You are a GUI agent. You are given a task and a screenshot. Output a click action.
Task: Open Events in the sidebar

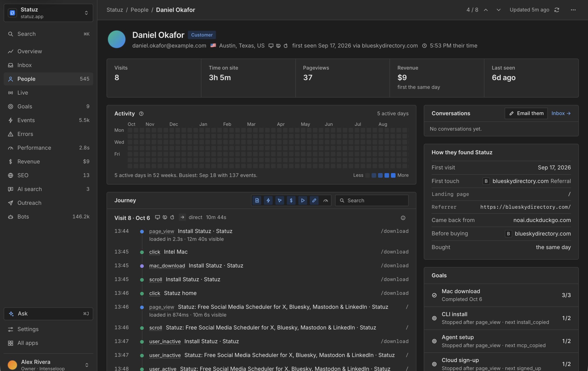[48, 120]
